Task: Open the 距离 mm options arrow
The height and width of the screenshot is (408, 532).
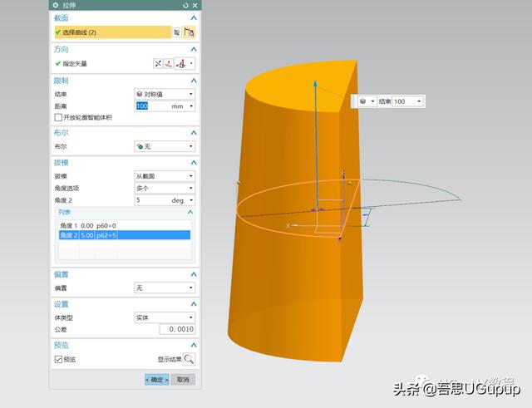Action: tap(191, 106)
